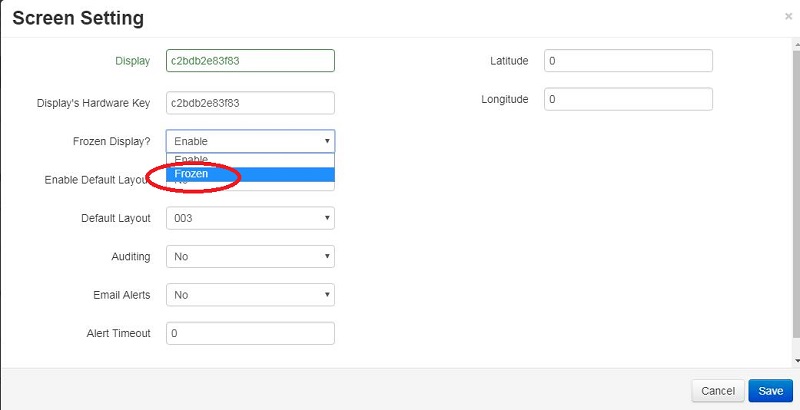Click the Display name input field
800x410 pixels.
click(250, 61)
